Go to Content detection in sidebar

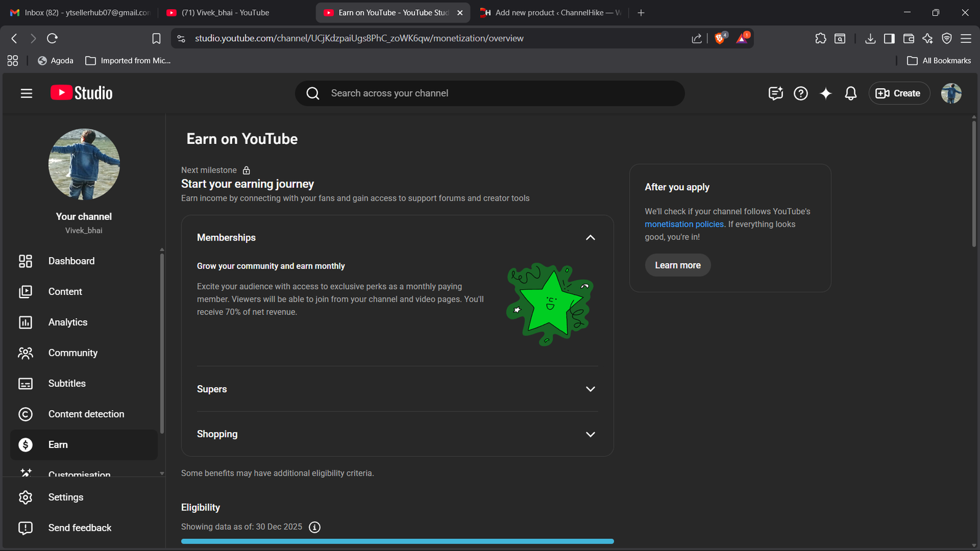point(86,414)
